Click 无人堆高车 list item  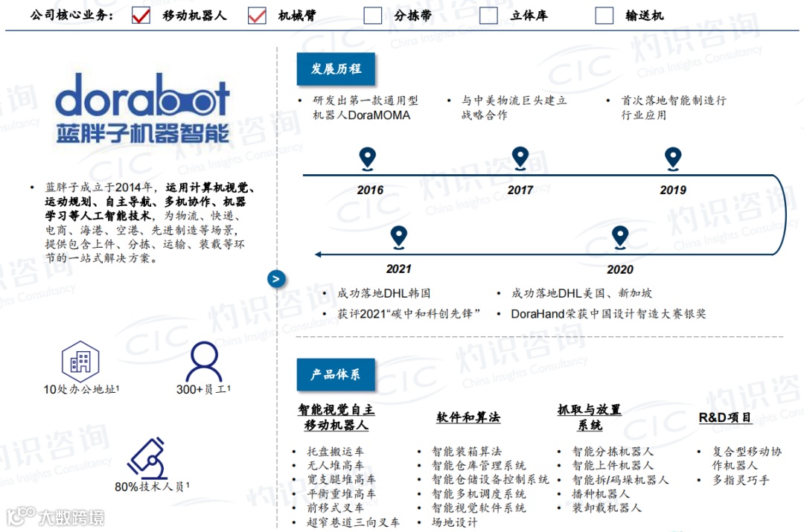point(335,465)
